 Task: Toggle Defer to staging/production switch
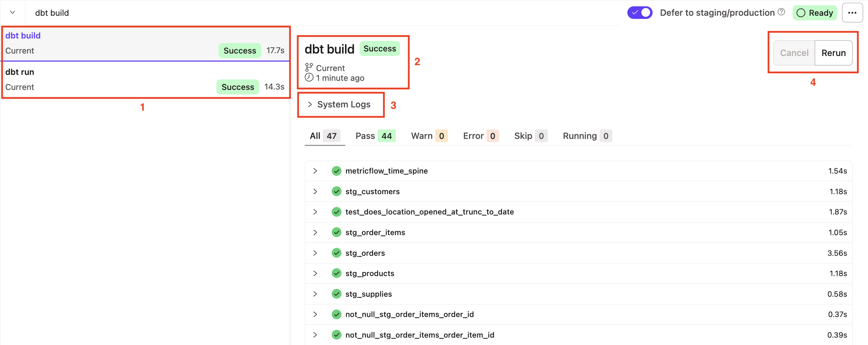coord(640,13)
